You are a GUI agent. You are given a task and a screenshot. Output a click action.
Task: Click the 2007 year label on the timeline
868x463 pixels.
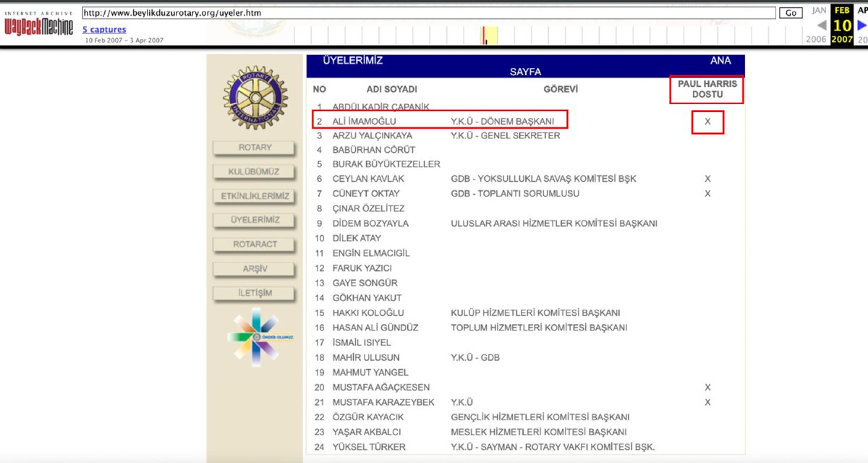pyautogui.click(x=841, y=40)
